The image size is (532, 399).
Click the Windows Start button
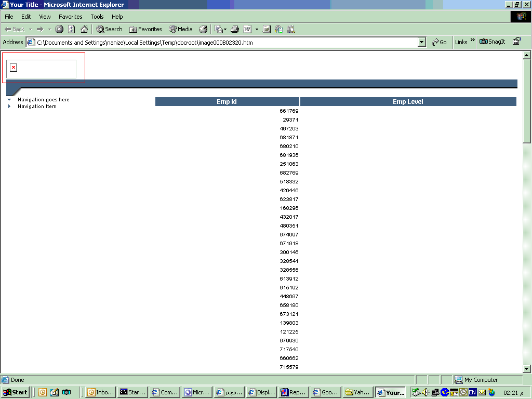point(15,392)
